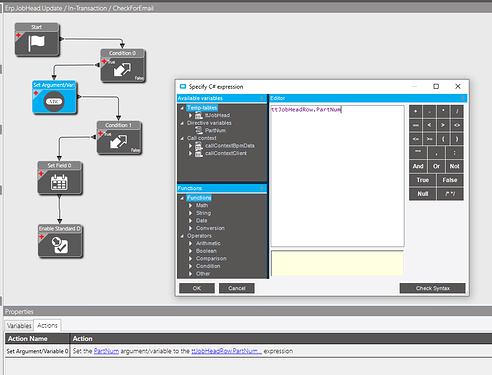492x375 pixels.
Task: Select the Set Argument/Variable ABC node
Action: (x=55, y=97)
